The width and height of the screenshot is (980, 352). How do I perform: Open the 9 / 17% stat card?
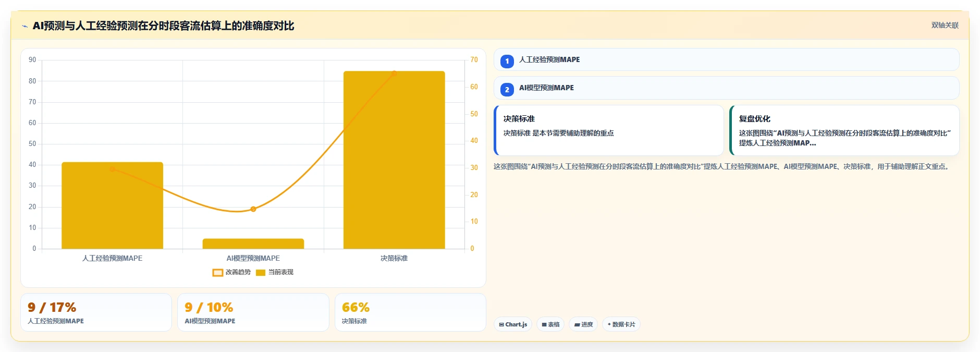(96, 312)
